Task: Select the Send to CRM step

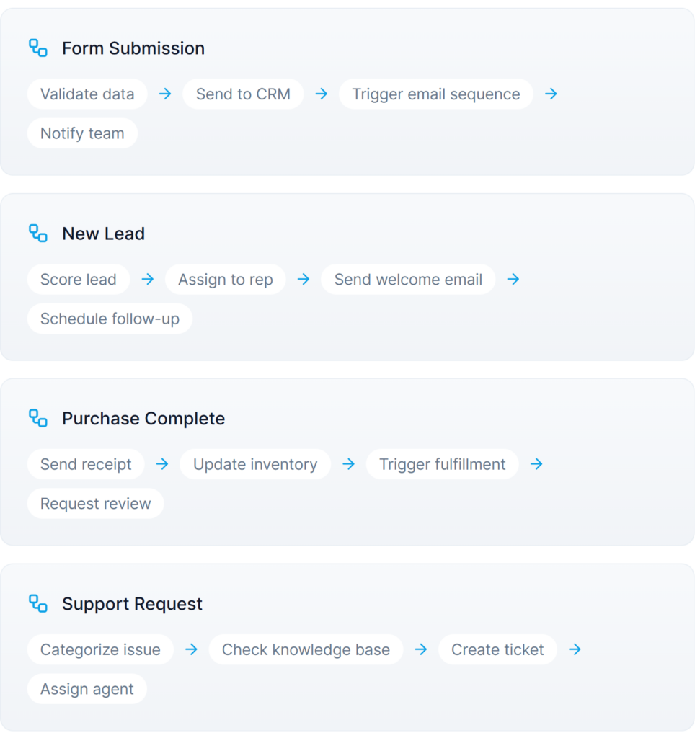Action: tap(243, 94)
